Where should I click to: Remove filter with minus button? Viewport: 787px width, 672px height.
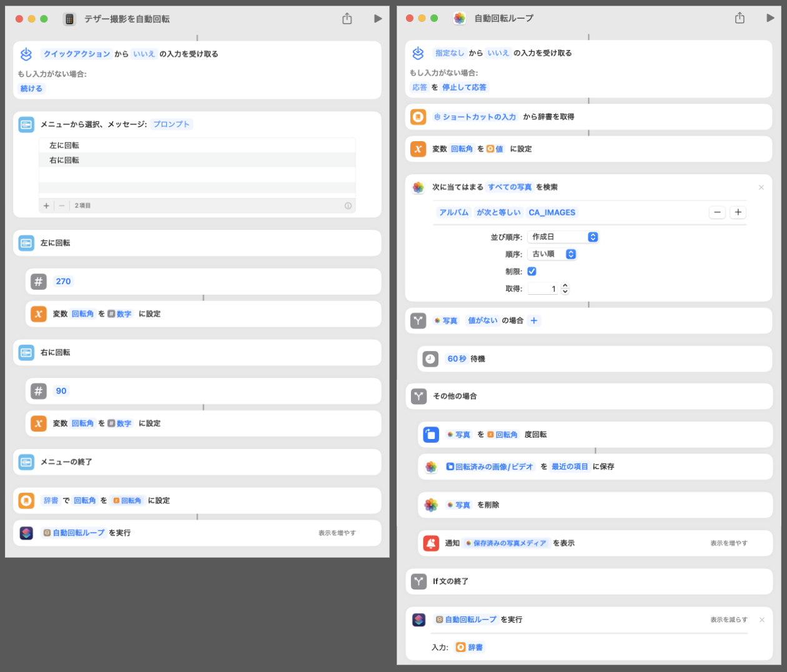718,213
